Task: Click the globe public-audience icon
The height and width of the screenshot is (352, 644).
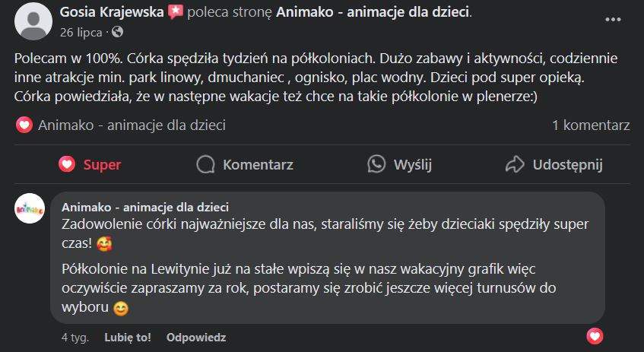Action: pyautogui.click(x=117, y=32)
